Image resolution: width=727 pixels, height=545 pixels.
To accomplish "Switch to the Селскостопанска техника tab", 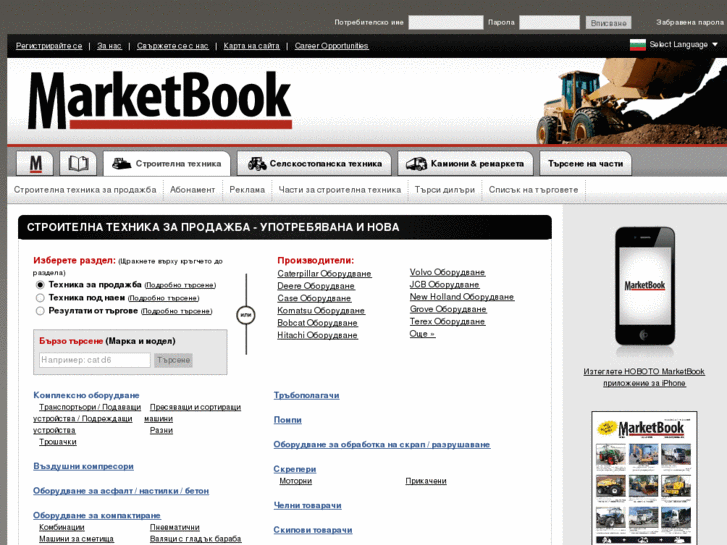I will point(314,163).
